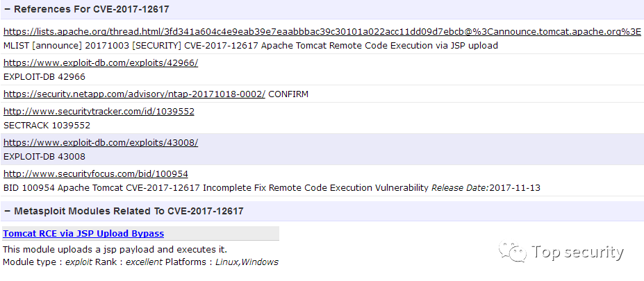Screen dimensions: 644x281
Task: Click the Top security watermark text
Action: (x=577, y=252)
